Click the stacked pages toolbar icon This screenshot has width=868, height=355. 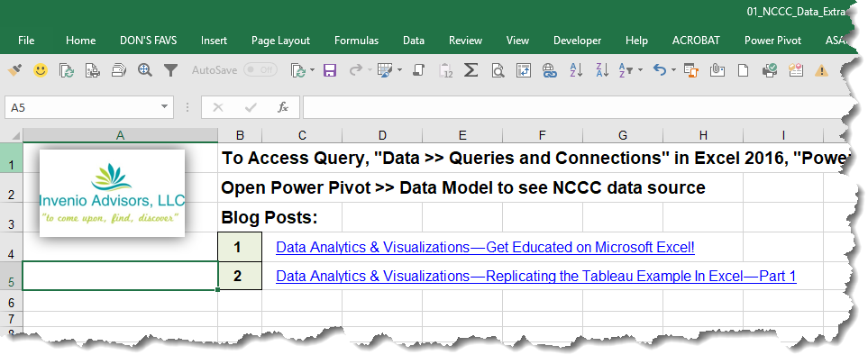pyautogui.click(x=118, y=70)
